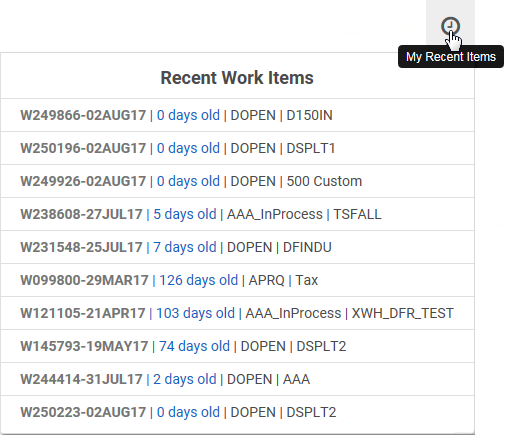Viewport: 505px width, 435px height.
Task: Click '126 days old' age text
Action: (199, 280)
